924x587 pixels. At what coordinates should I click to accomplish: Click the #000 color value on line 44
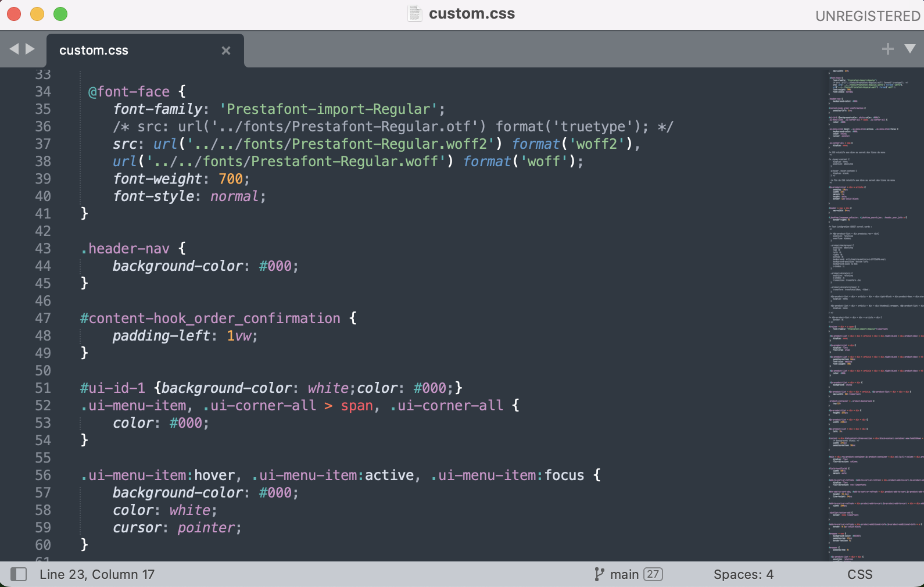click(x=275, y=266)
